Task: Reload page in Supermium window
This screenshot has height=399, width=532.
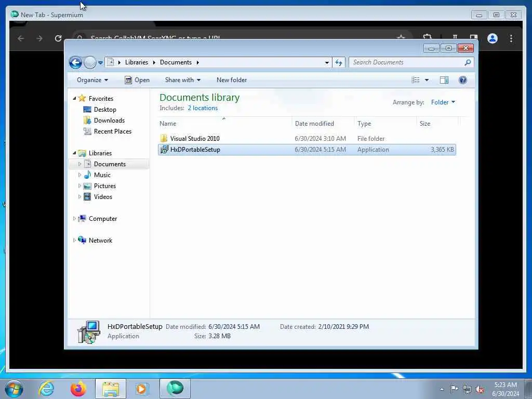Action: coord(58,38)
